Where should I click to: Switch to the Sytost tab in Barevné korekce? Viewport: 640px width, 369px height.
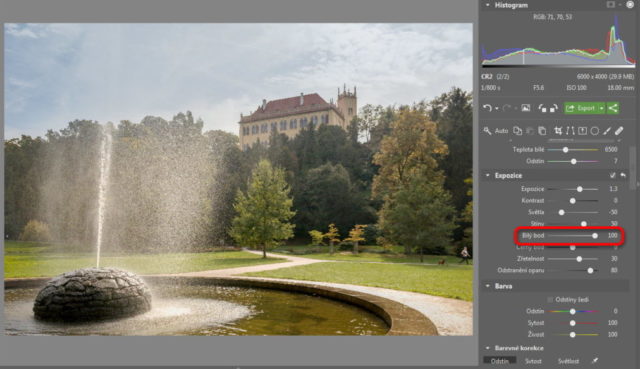tap(533, 361)
